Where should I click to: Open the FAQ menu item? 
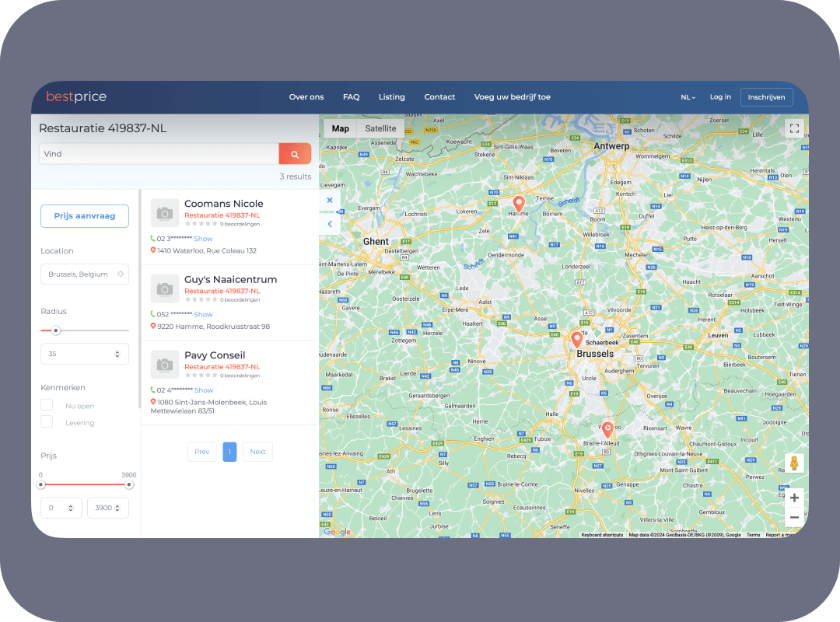[x=351, y=97]
